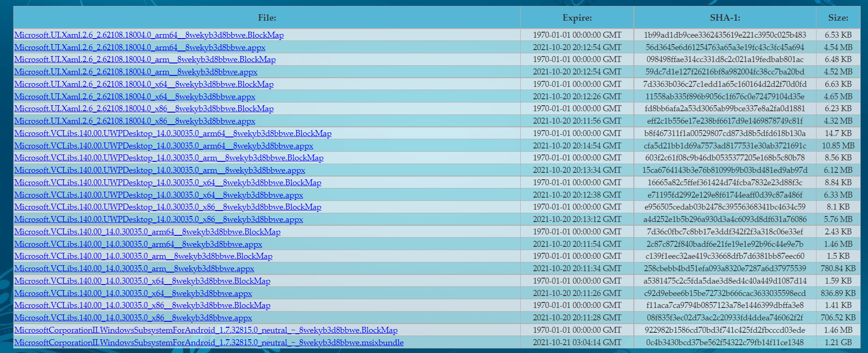Download the Microsoft.UI.Xaml arm64 appx file

pyautogui.click(x=140, y=47)
